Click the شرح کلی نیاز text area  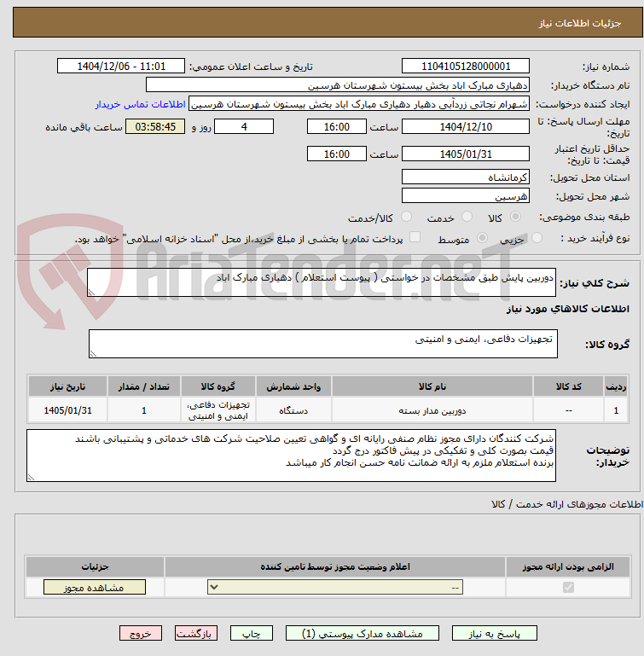point(322,283)
